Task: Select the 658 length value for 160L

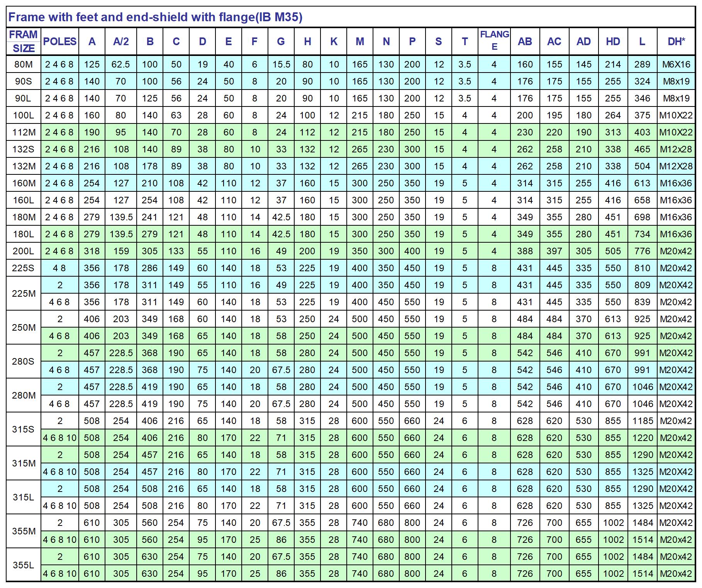Action: [642, 200]
